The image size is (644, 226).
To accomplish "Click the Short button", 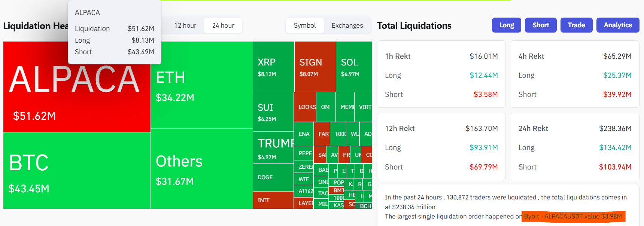I will coord(540,25).
